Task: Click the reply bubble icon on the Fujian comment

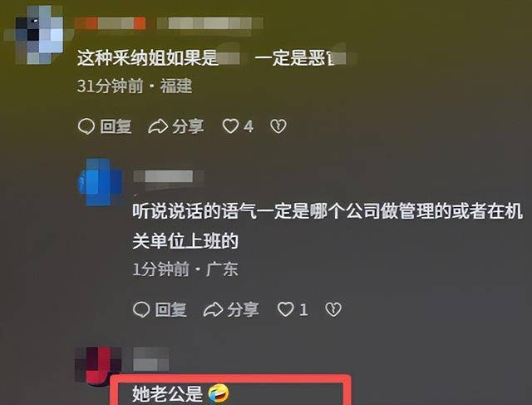Action: click(x=86, y=126)
